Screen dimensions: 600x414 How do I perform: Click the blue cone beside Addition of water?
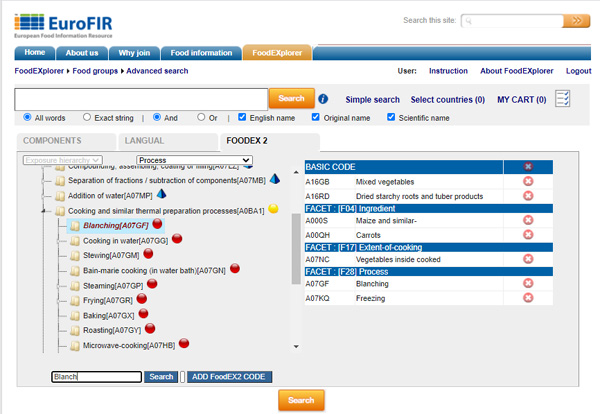(161, 195)
